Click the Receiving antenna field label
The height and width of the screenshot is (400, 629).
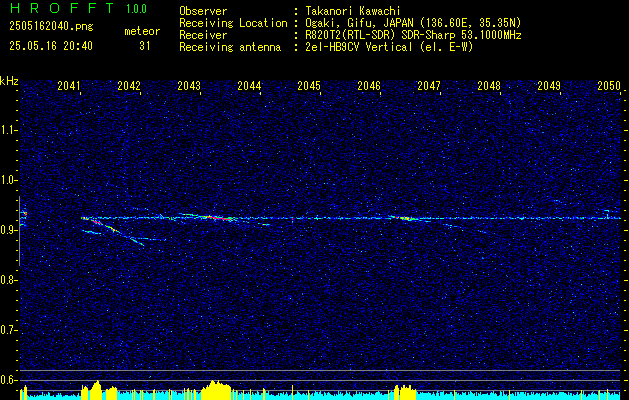pyautogui.click(x=230, y=47)
